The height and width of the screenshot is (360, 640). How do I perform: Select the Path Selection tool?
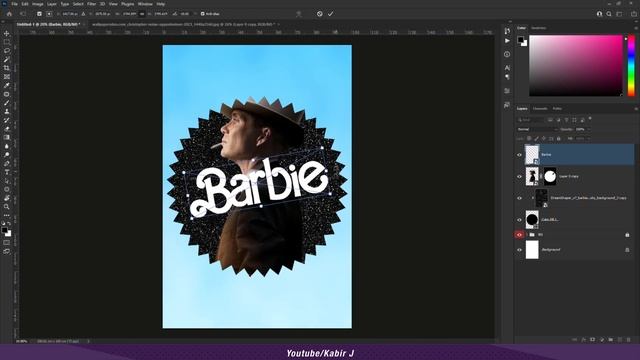(x=7, y=181)
